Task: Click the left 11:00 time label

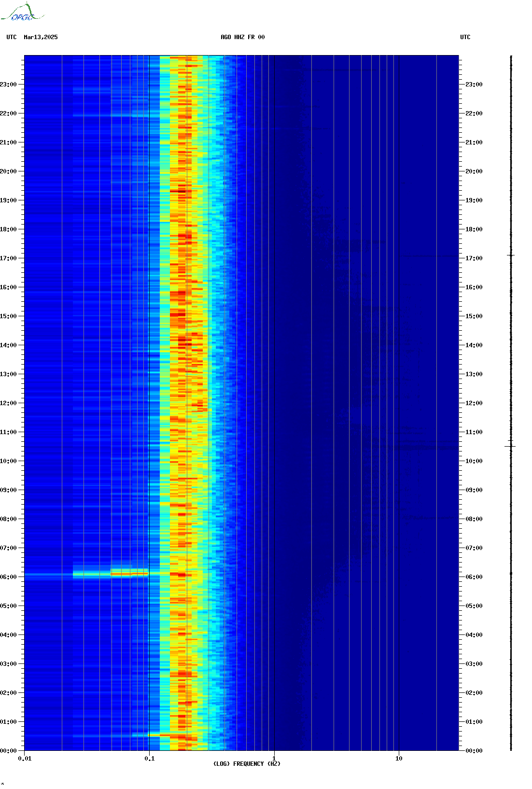Action: coord(8,432)
